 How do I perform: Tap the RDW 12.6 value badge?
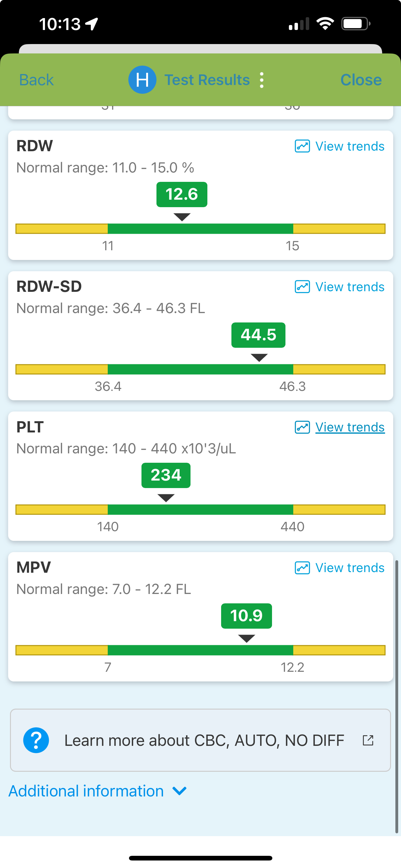pos(182,194)
